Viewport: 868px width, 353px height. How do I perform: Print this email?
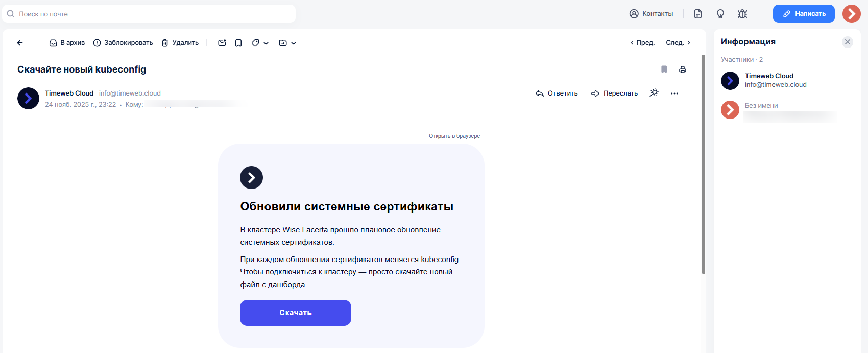[x=683, y=69]
